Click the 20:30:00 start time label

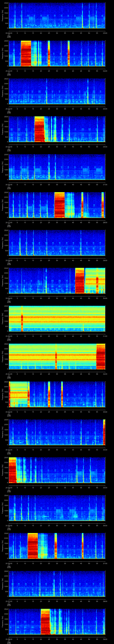tap(9, 336)
